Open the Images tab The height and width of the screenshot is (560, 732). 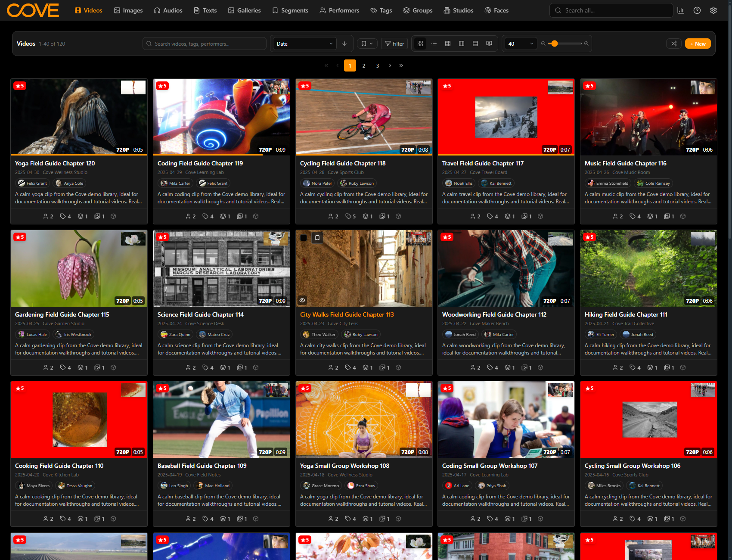128,10
